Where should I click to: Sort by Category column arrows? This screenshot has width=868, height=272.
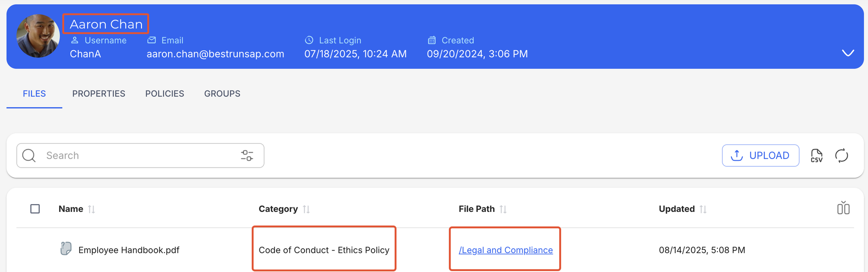tap(306, 209)
